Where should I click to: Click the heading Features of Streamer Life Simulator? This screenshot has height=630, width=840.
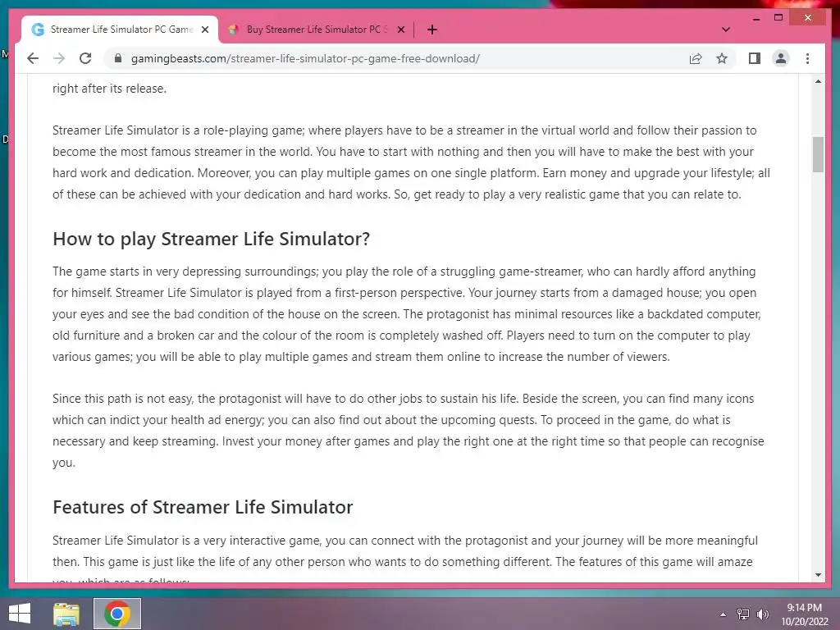click(x=203, y=507)
